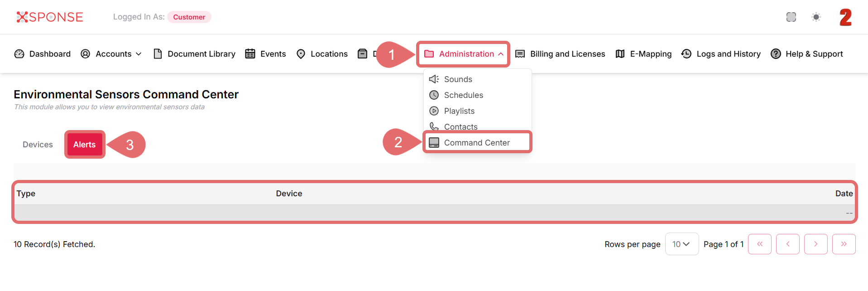The width and height of the screenshot is (868, 291).
Task: Expand the Accounts dropdown menu
Action: tap(111, 54)
